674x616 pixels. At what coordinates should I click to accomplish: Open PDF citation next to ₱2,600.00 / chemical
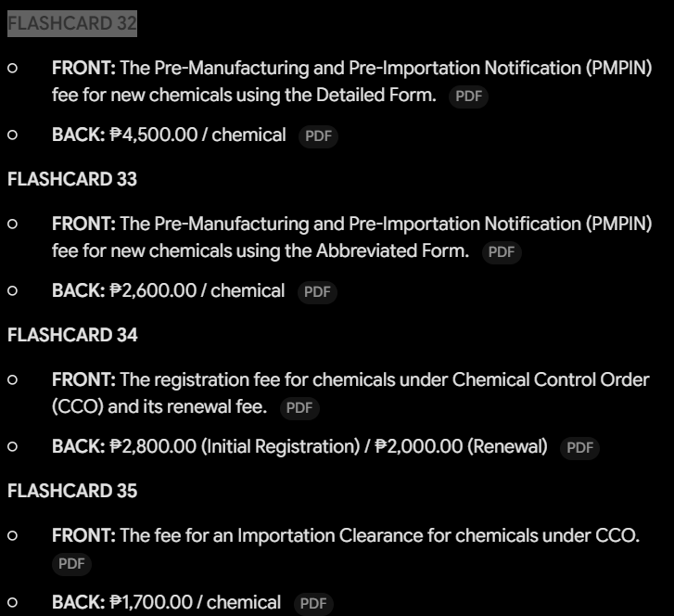(317, 292)
